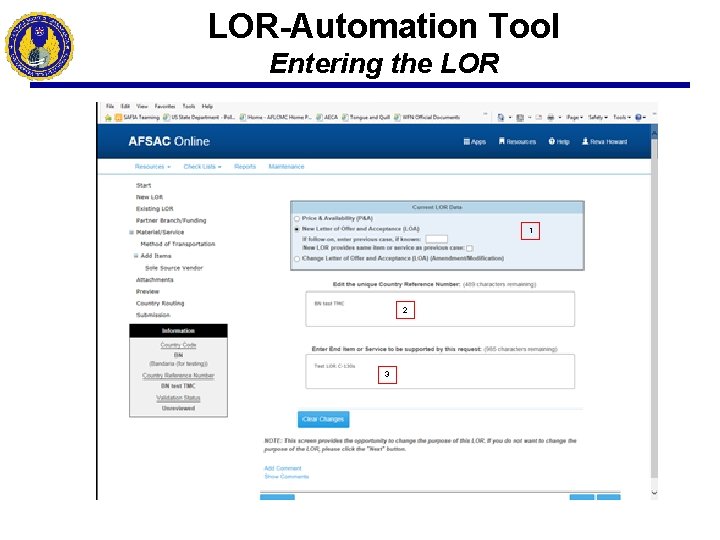The width and height of the screenshot is (720, 540).
Task: Open the AFLCMC Home bookmark
Action: pos(276,118)
